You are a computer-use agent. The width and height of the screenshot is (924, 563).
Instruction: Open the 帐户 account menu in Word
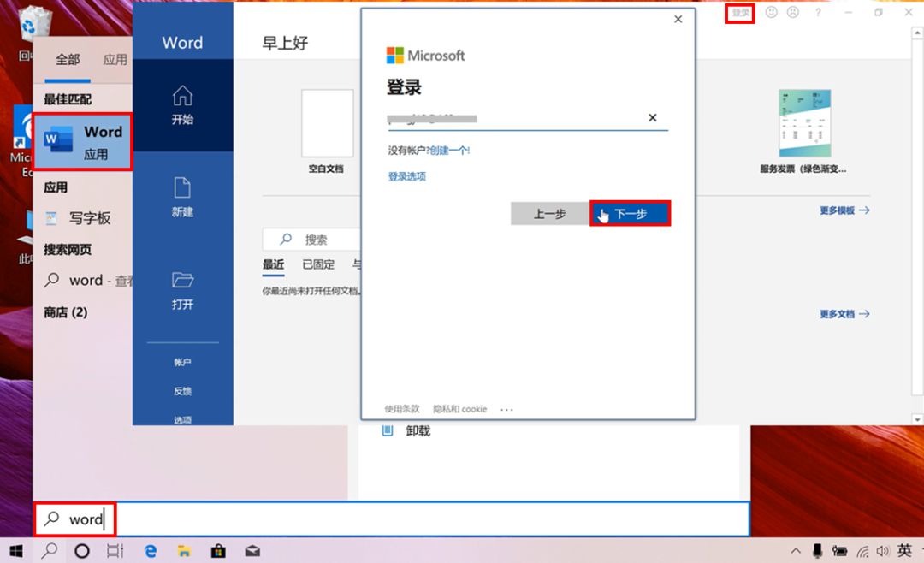point(182,362)
